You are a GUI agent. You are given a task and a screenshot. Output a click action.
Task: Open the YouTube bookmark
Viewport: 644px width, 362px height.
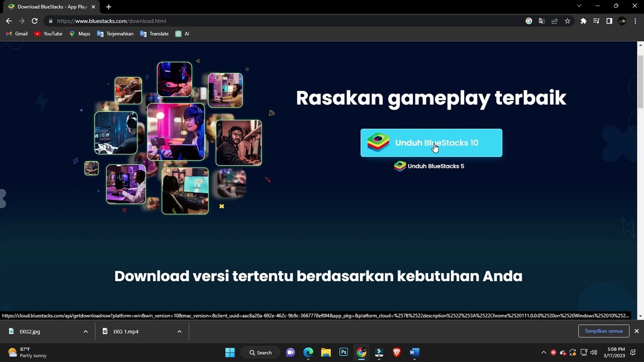click(48, 34)
